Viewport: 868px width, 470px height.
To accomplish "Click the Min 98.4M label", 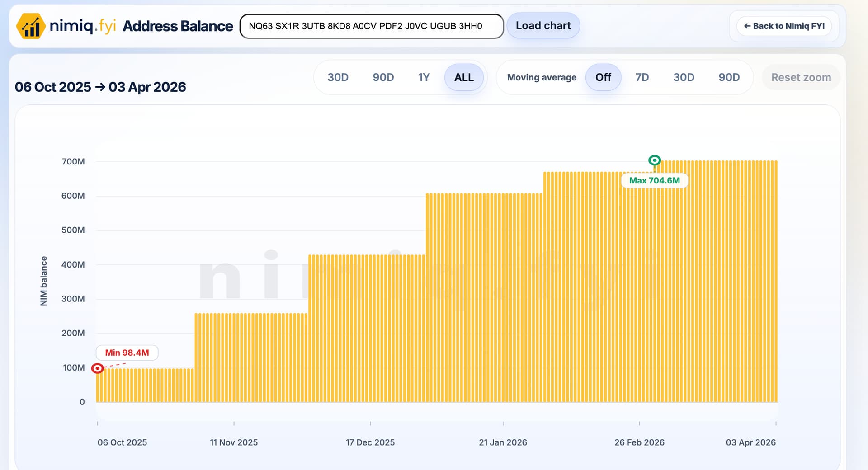I will pos(127,352).
